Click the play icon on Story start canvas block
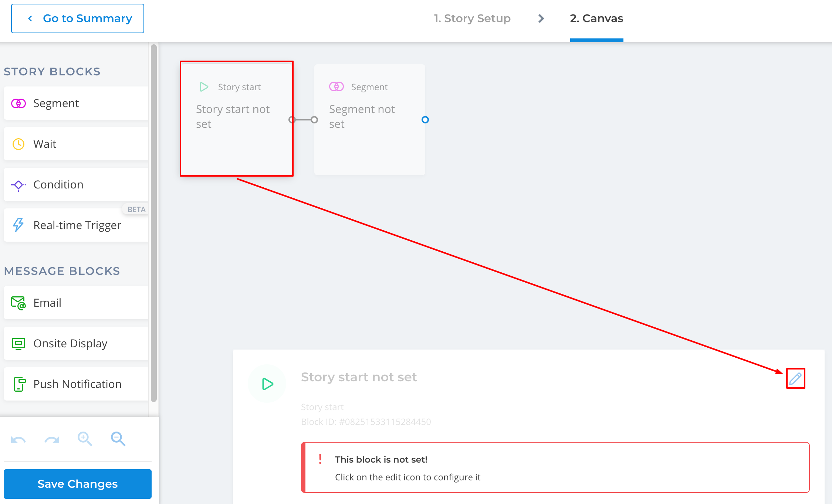This screenshot has height=504, width=832. [x=204, y=87]
